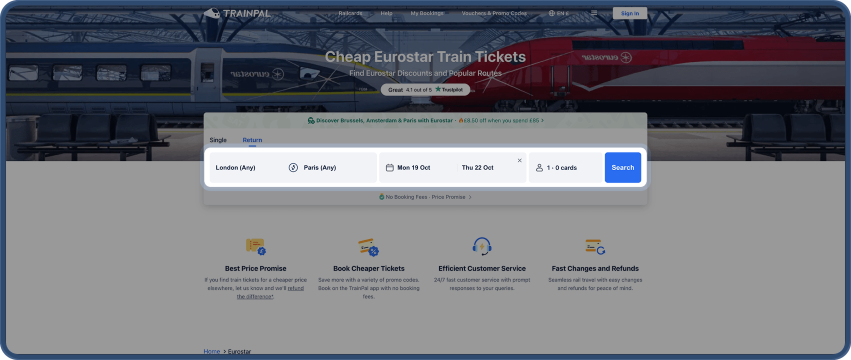Open Vouchers & Promo Codes
Image resolution: width=851 pixels, height=360 pixels.
(x=494, y=13)
